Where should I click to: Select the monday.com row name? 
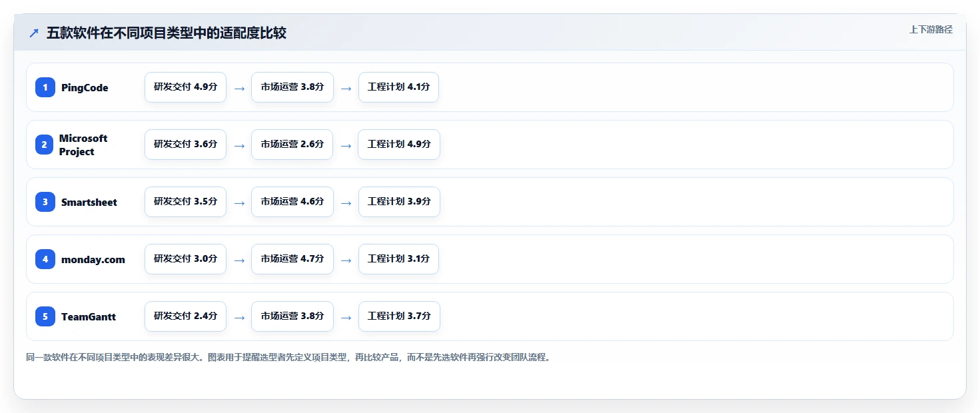[x=93, y=260]
